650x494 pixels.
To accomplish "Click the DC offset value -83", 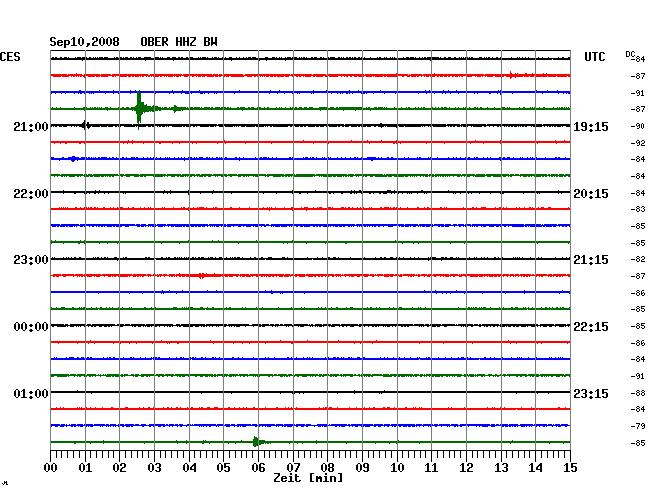I will coord(638,209).
